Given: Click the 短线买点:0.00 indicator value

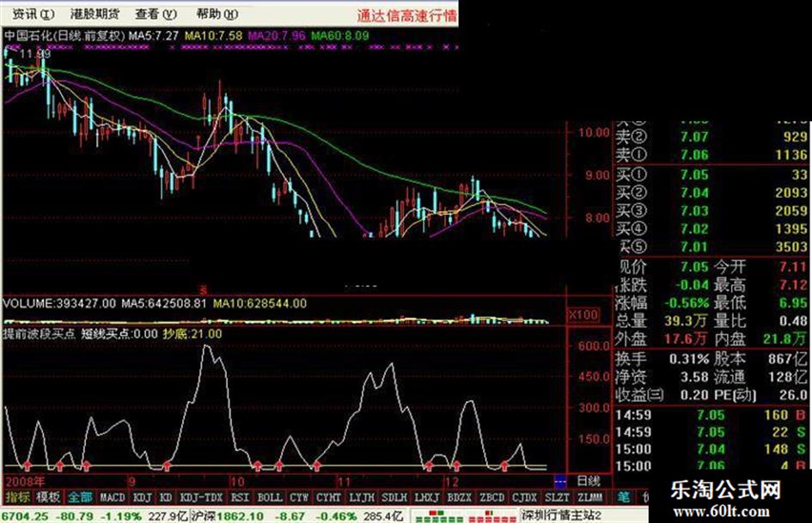Looking at the screenshot, I should 119,334.
